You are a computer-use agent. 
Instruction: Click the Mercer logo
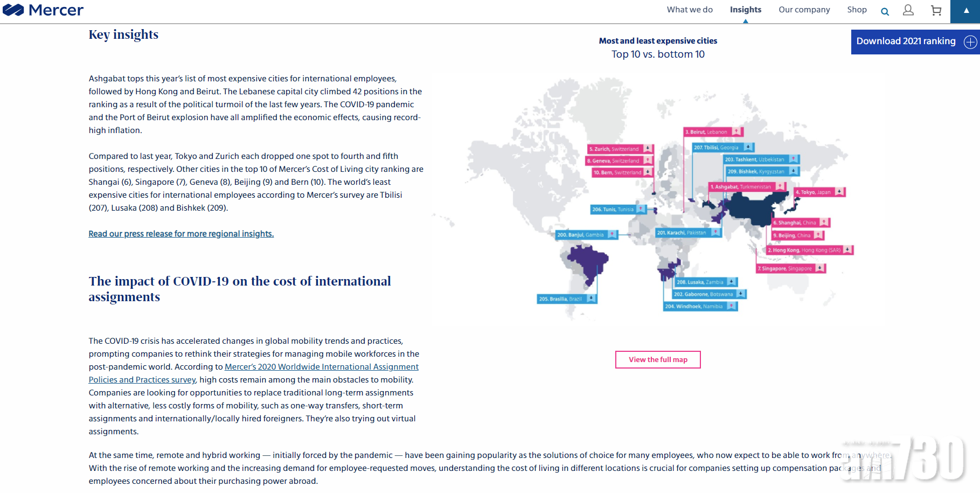coord(43,10)
